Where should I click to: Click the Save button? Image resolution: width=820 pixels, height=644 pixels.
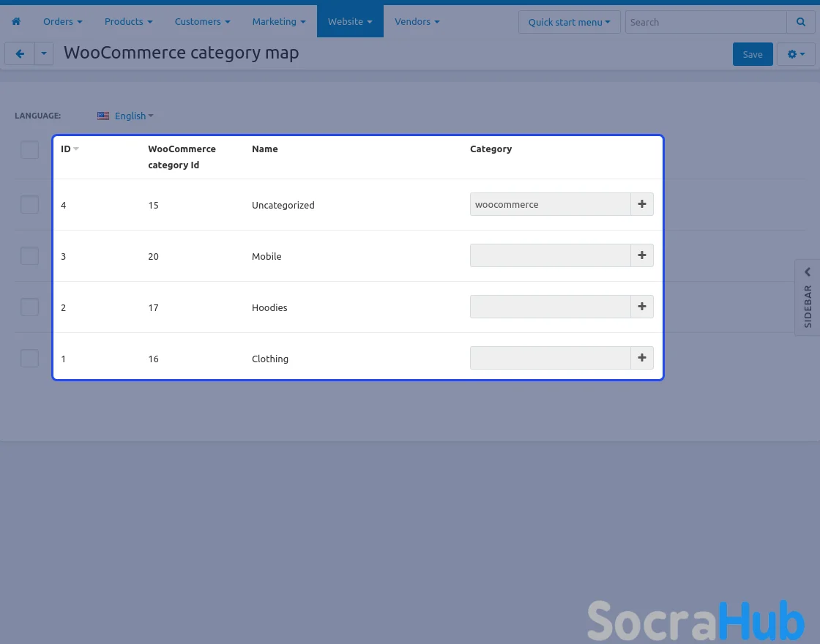[752, 54]
